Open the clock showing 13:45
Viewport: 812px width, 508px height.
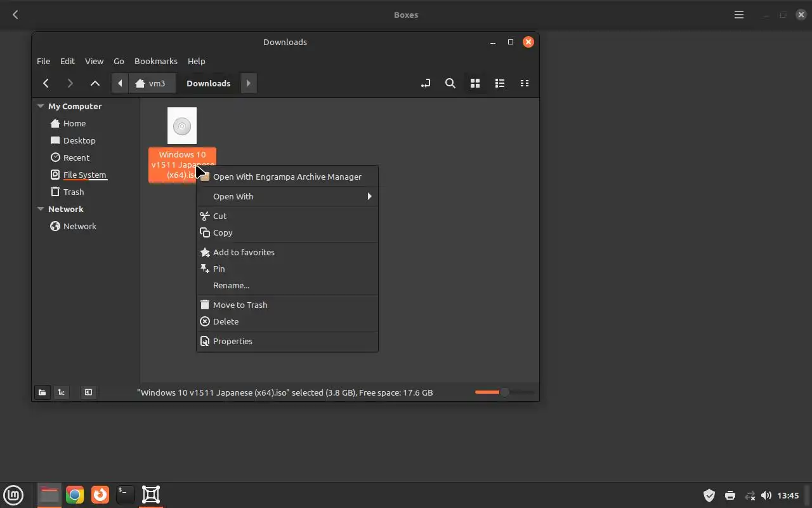(788, 495)
